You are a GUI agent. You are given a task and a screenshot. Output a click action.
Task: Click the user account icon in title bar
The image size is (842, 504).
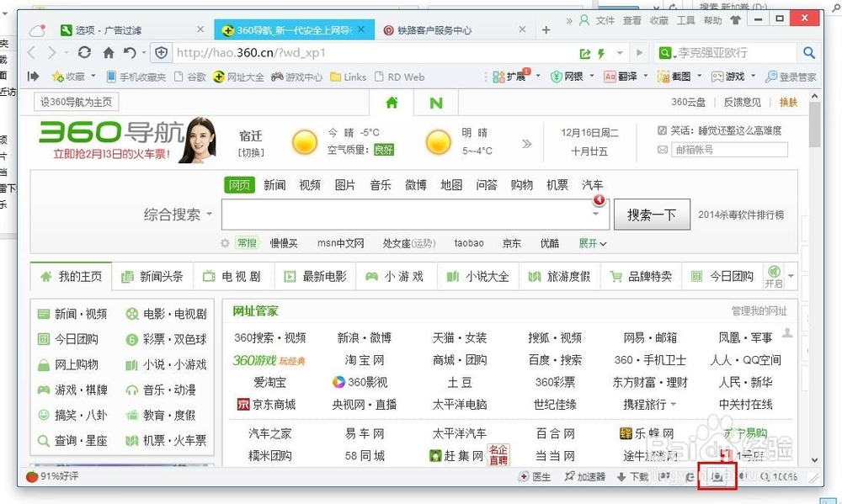(584, 20)
